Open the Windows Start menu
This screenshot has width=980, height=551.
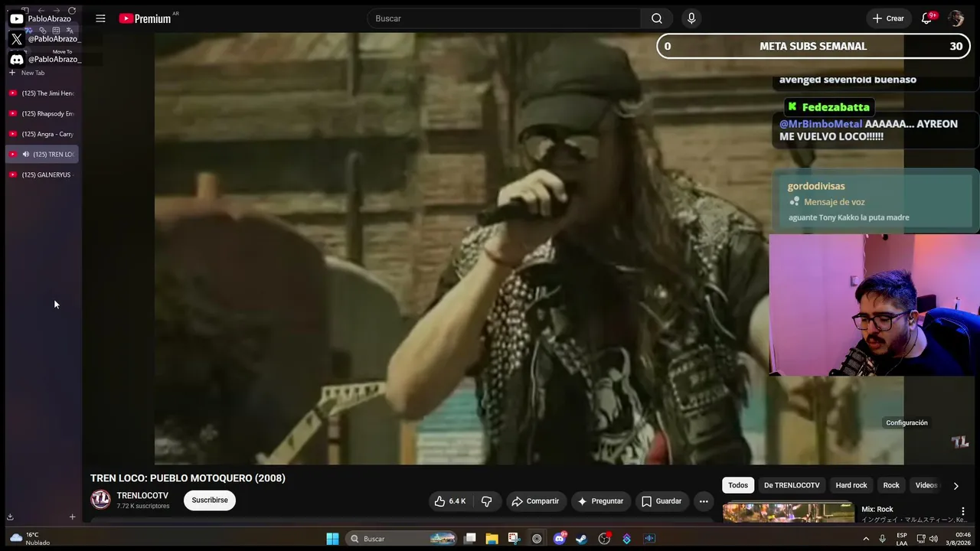point(332,539)
